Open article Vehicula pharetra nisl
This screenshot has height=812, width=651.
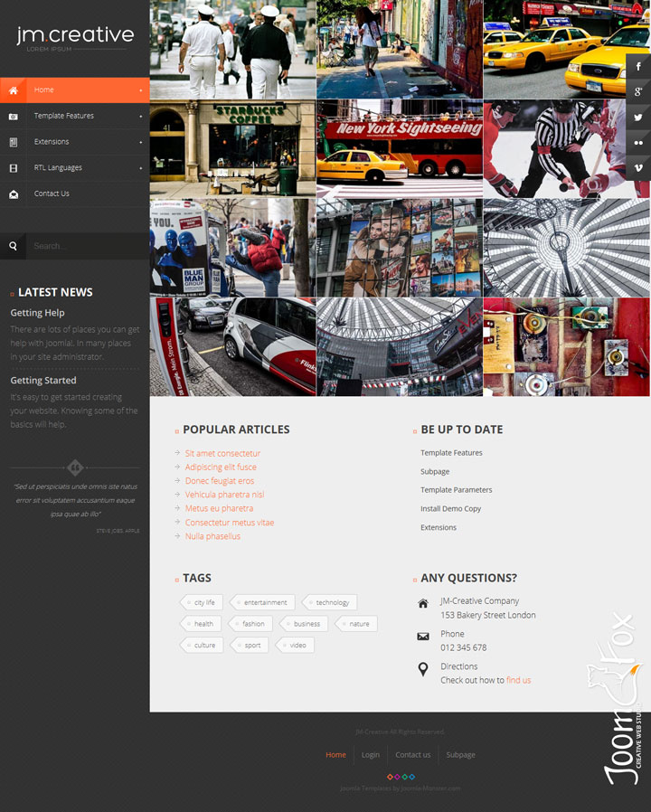pos(225,495)
